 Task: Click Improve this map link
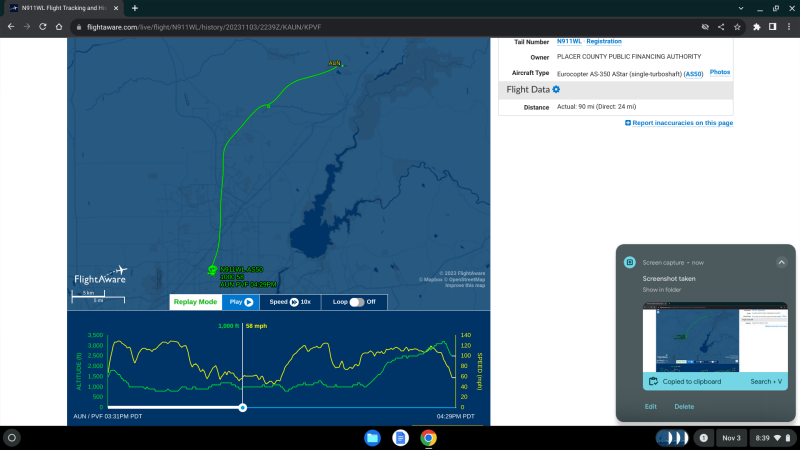465,285
